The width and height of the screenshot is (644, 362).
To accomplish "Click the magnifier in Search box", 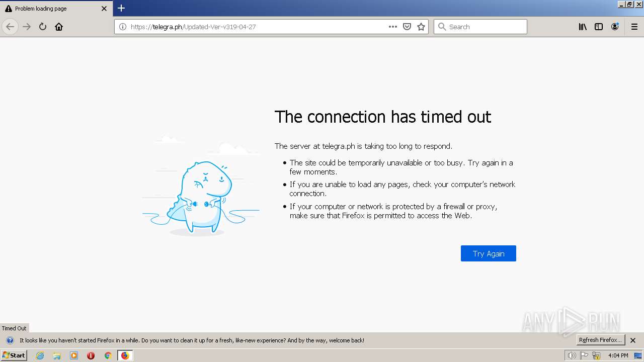I will coord(442,27).
